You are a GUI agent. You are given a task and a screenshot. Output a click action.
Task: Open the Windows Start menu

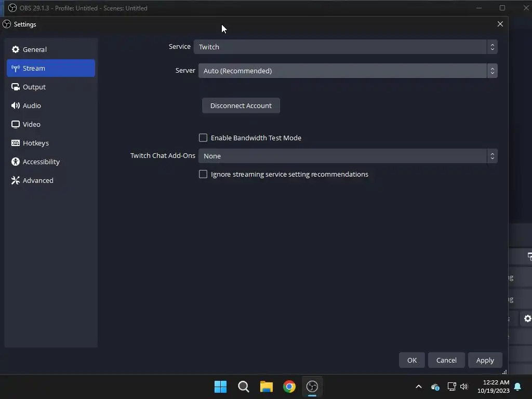coord(220,387)
